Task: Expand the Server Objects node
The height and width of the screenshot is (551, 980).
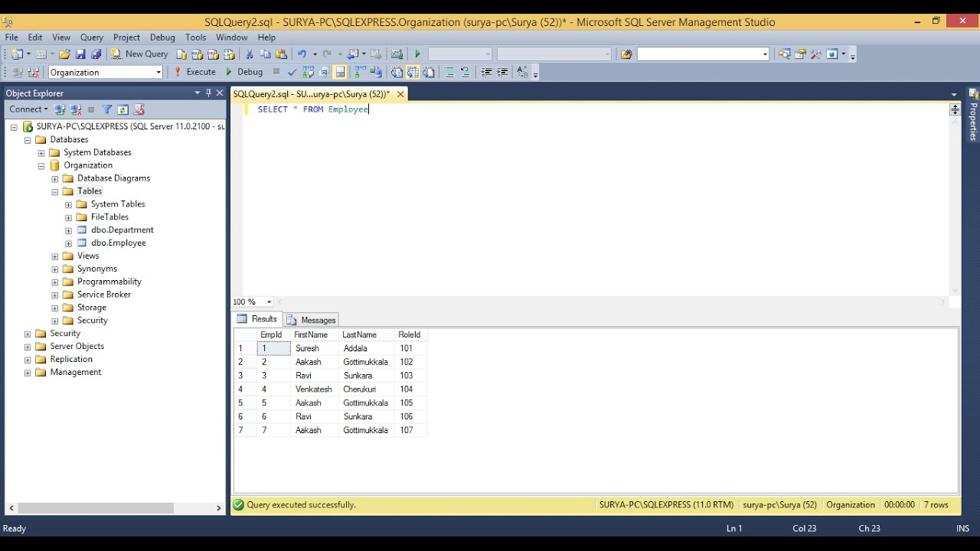Action: click(x=28, y=347)
